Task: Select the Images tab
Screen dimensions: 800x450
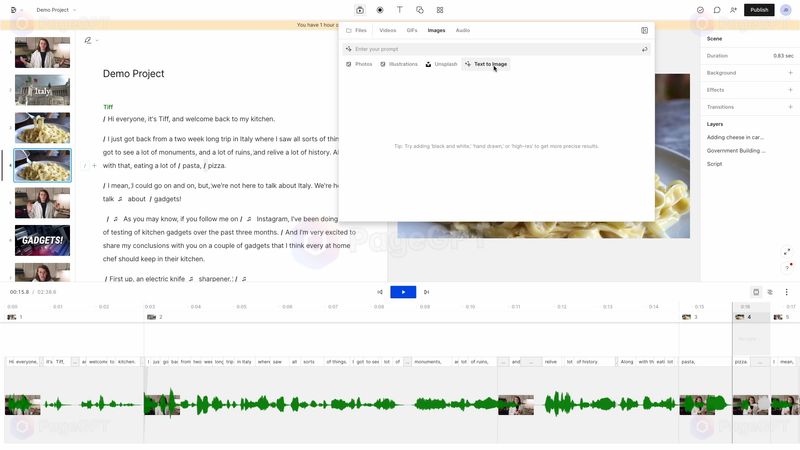Action: coord(436,30)
